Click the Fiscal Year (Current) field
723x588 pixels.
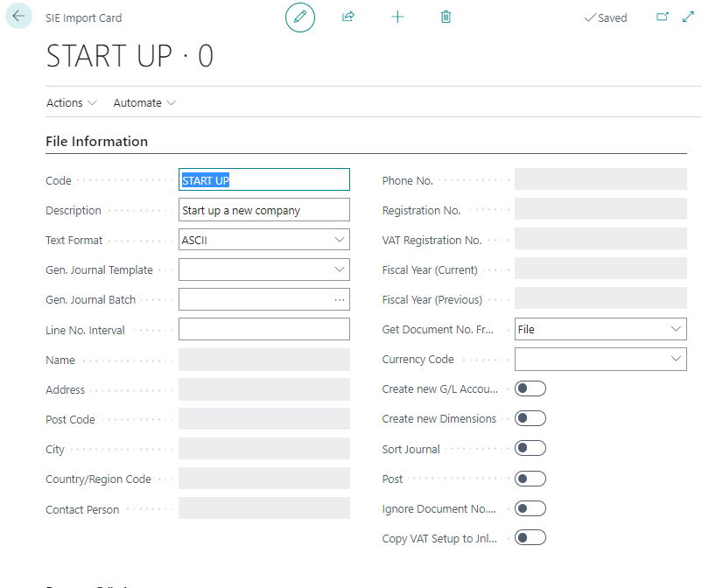(x=600, y=269)
